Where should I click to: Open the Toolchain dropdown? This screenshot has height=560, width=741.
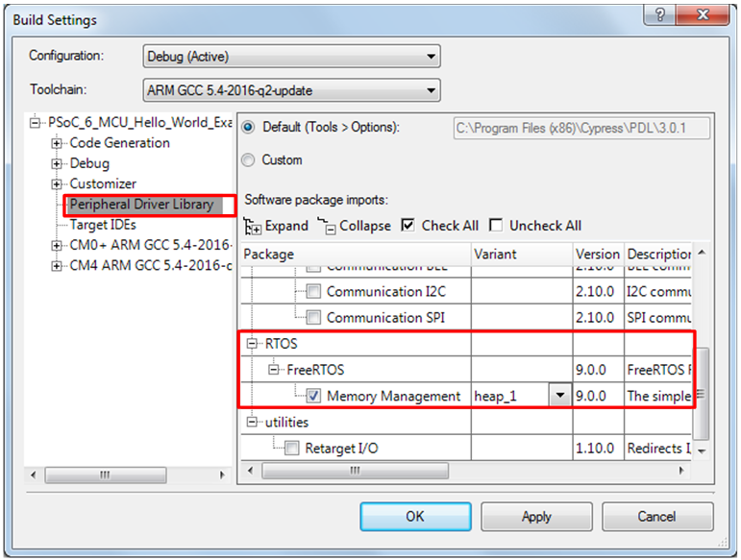291,90
